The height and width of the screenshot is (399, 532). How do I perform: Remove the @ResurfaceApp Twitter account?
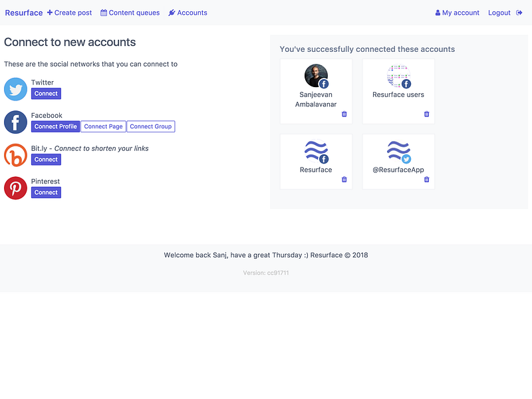click(427, 180)
